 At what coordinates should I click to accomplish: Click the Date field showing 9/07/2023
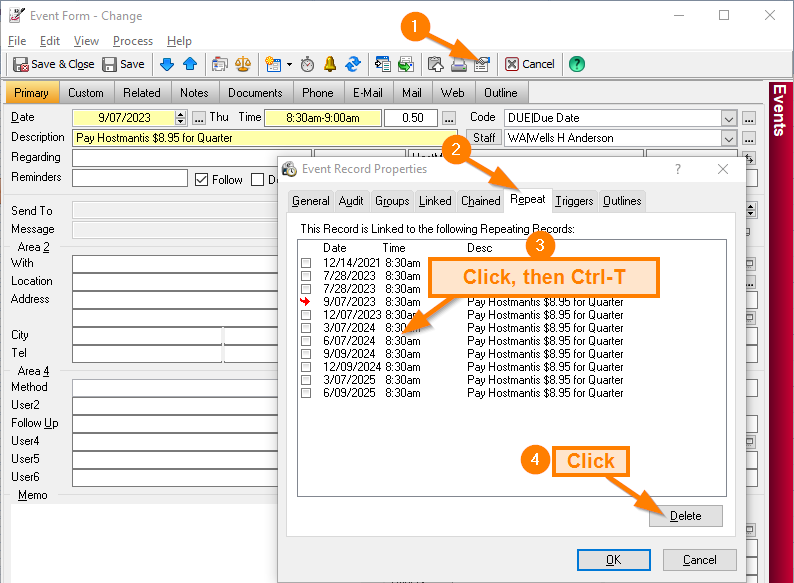pos(124,118)
